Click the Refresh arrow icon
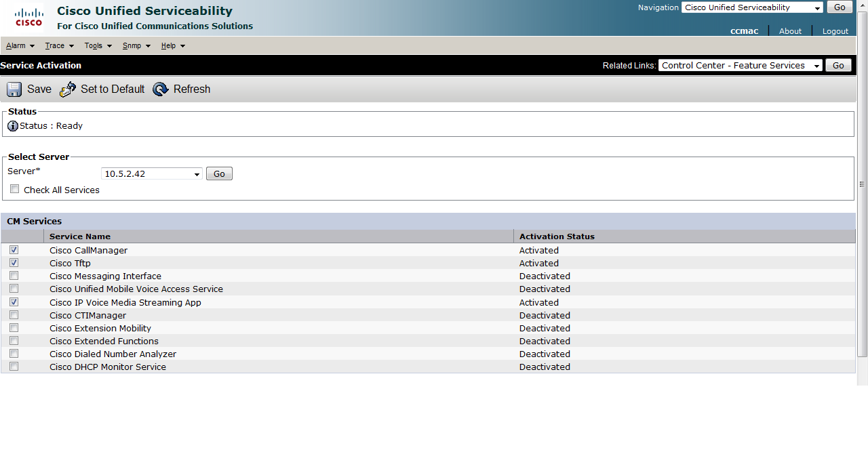The width and height of the screenshot is (868, 475). pyautogui.click(x=161, y=89)
